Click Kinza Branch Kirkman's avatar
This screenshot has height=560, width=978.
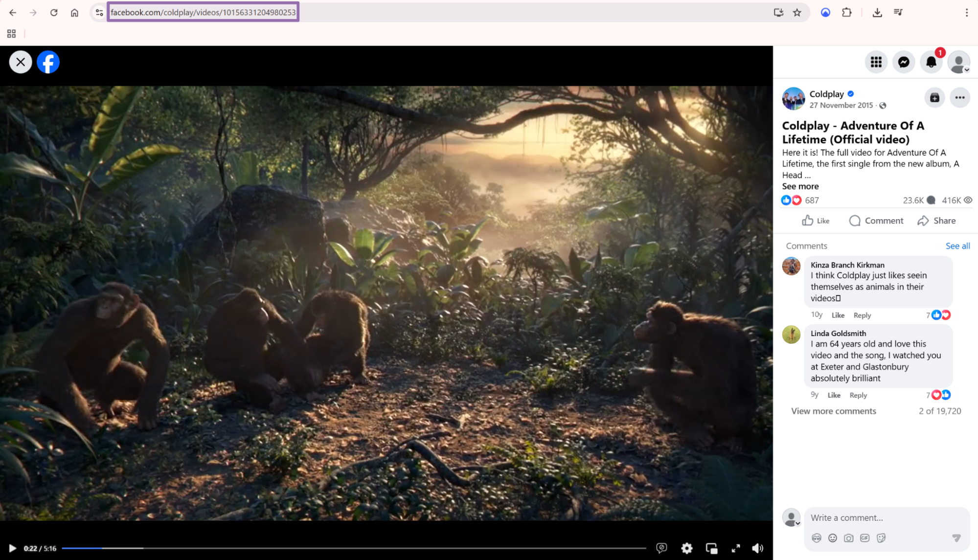[x=791, y=266]
